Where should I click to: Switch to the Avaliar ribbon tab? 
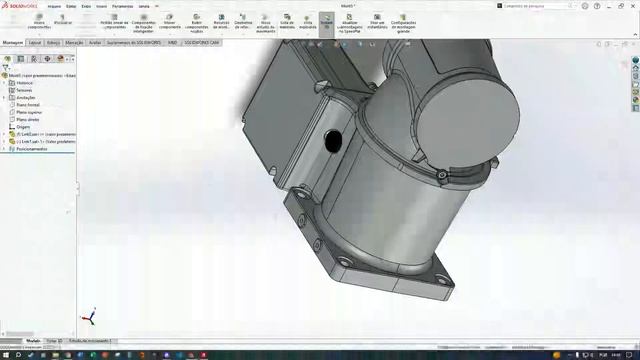pos(95,42)
